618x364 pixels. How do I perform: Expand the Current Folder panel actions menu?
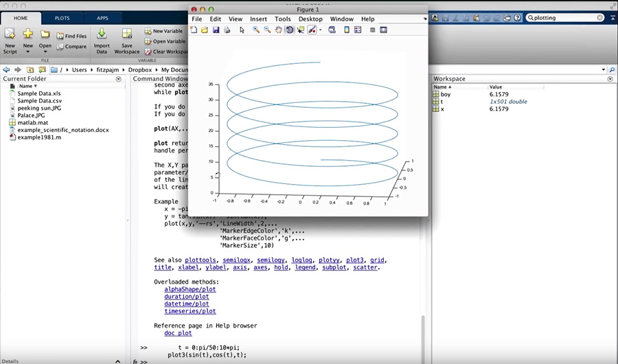(x=118, y=79)
